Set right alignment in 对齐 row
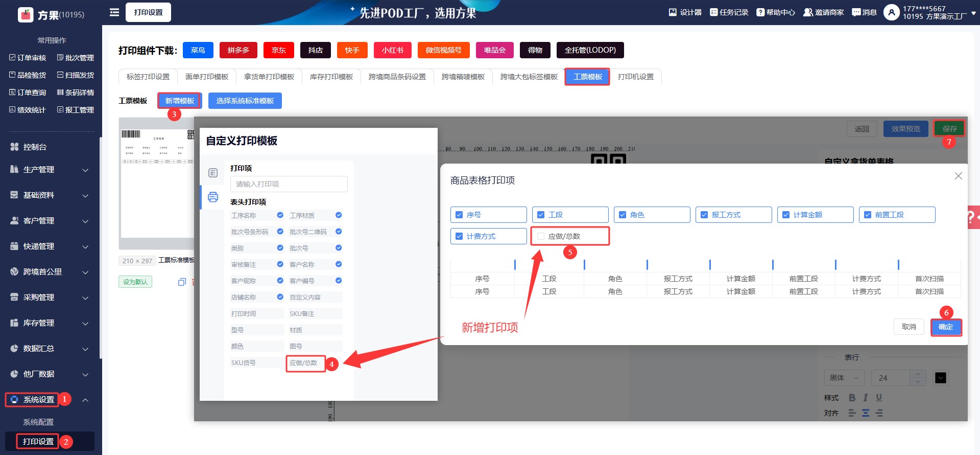Image resolution: width=980 pixels, height=455 pixels. pyautogui.click(x=879, y=413)
